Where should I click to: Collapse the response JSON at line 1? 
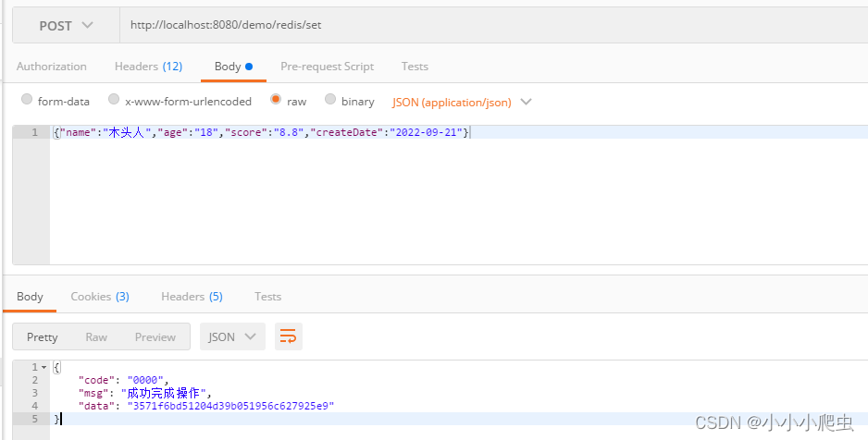(43, 367)
